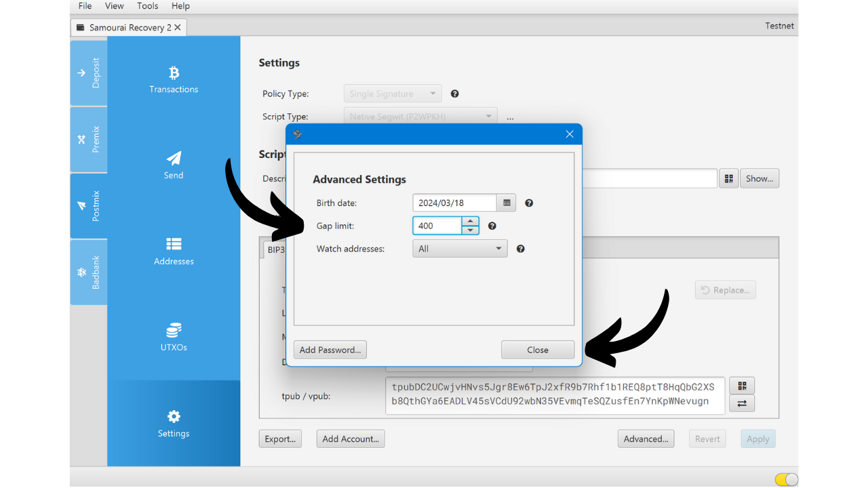Screen dimensions: 868x488
Task: Click the Add Account... button
Action: click(351, 439)
